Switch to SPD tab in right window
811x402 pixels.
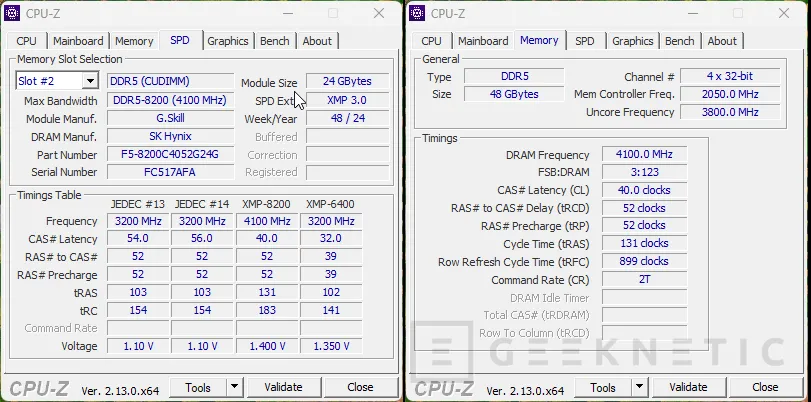click(x=585, y=41)
